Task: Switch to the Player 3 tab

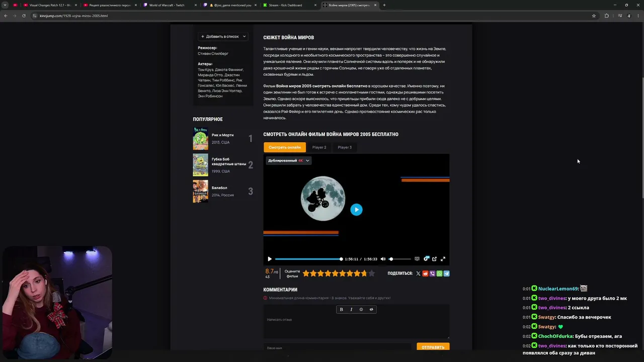Action: (345, 147)
